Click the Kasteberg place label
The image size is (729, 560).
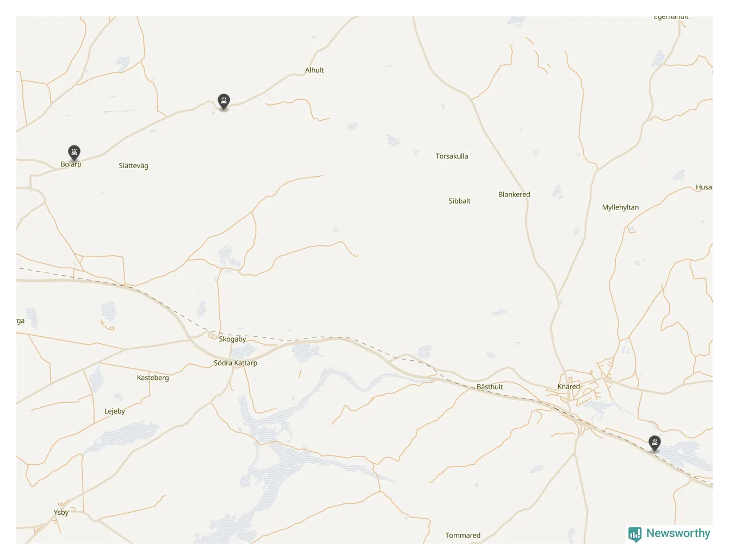(153, 378)
